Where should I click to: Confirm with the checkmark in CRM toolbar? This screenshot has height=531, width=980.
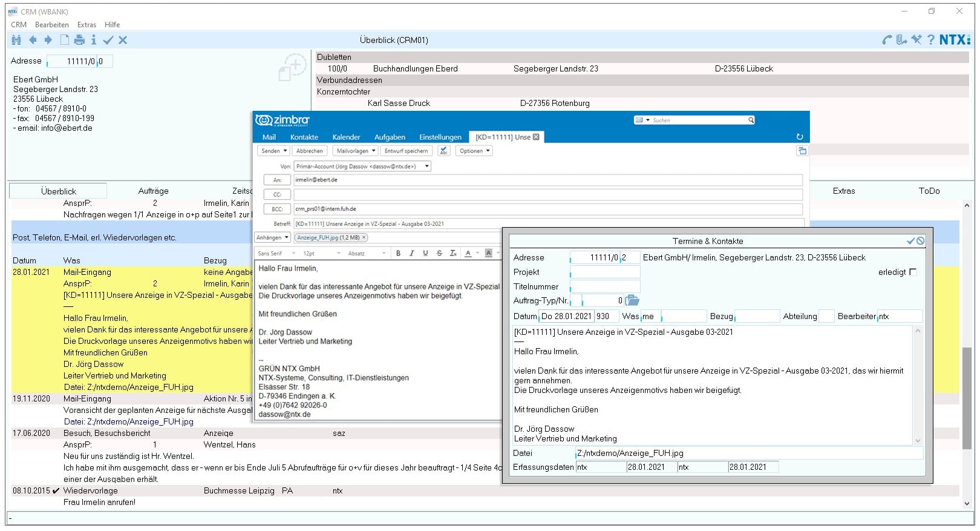pyautogui.click(x=108, y=40)
